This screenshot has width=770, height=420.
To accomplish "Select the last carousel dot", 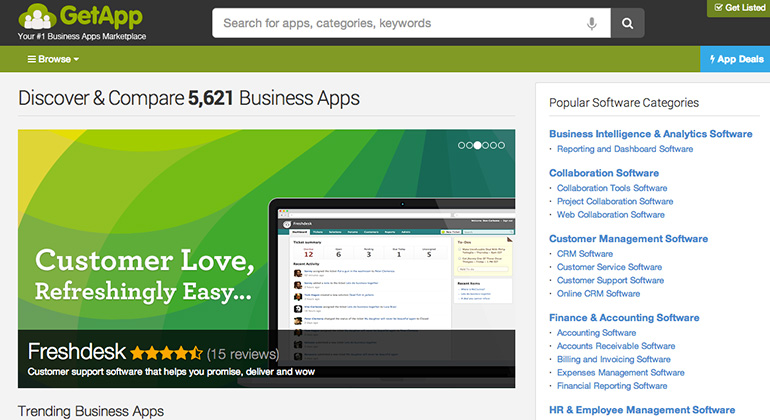I will 500,145.
